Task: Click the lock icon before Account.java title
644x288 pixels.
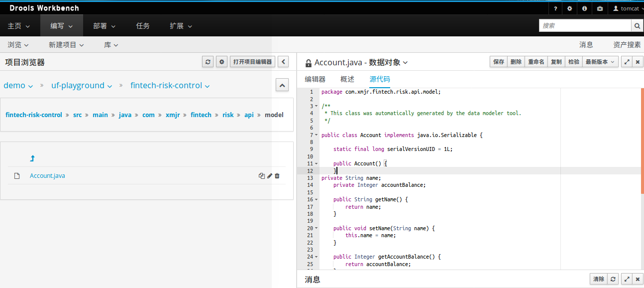Action: [x=308, y=63]
